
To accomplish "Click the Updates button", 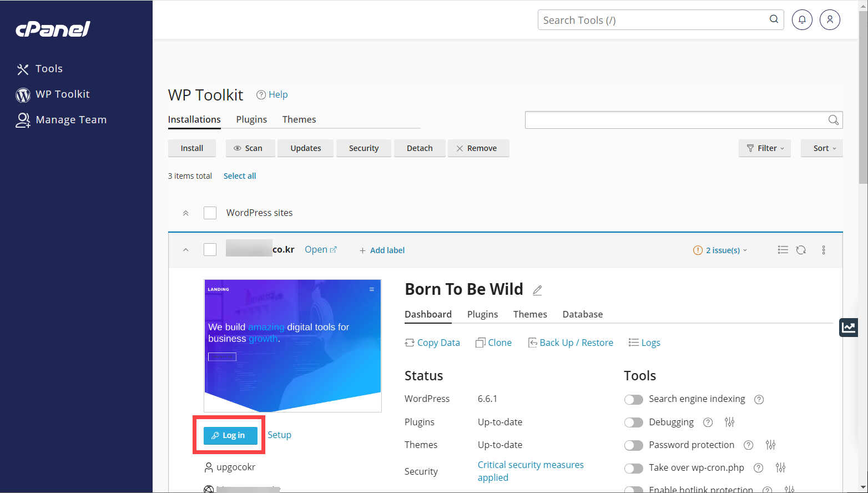I will [x=306, y=148].
